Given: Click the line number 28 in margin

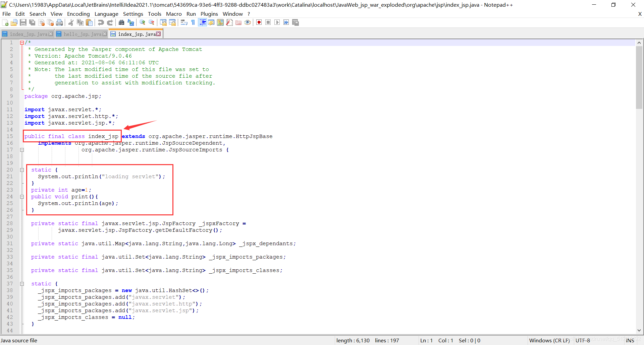Looking at the screenshot, I should [10, 223].
